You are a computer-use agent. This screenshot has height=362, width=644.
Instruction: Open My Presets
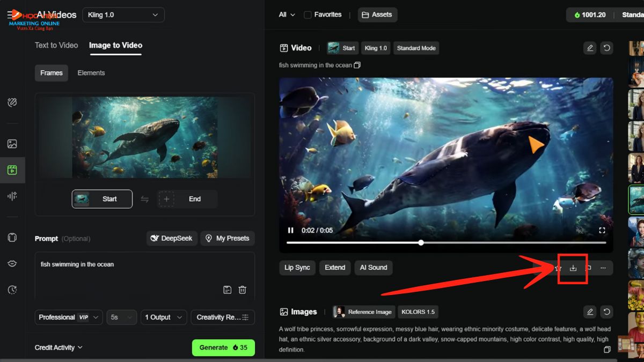(x=228, y=238)
